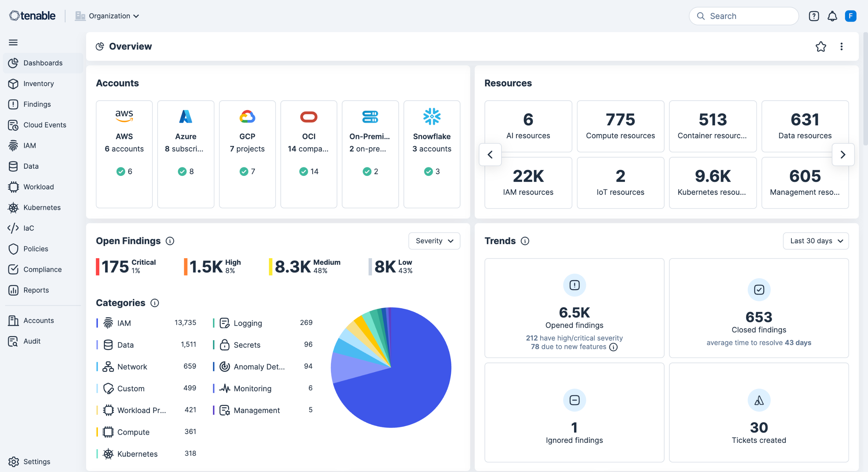
Task: Show previous resources with left arrow
Action: coord(490,155)
